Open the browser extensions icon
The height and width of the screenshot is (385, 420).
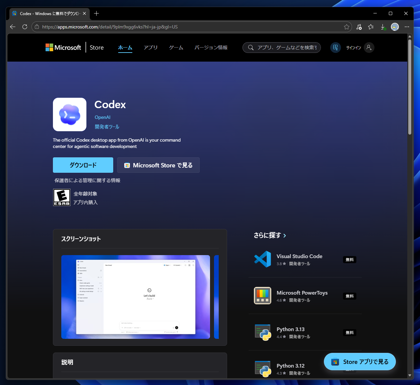tap(359, 27)
